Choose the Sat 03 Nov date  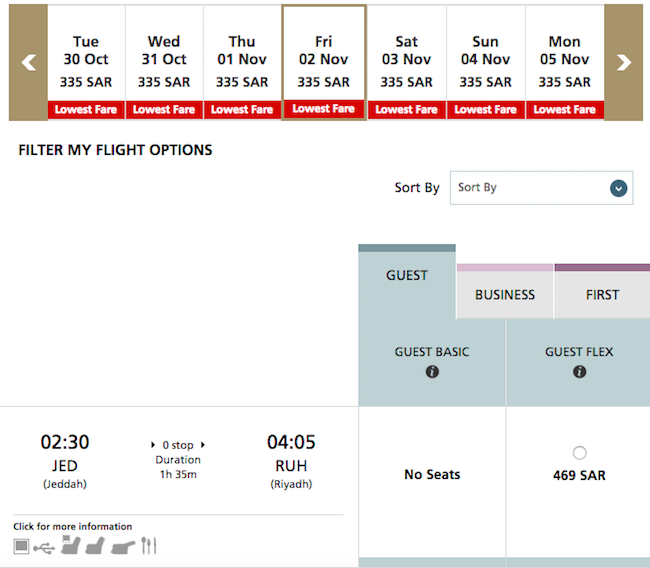(406, 63)
